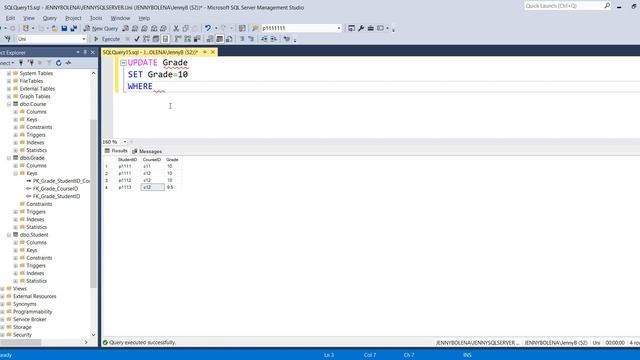Open the Edit menu
Screen dimensions: 640x360
(x=10, y=18)
